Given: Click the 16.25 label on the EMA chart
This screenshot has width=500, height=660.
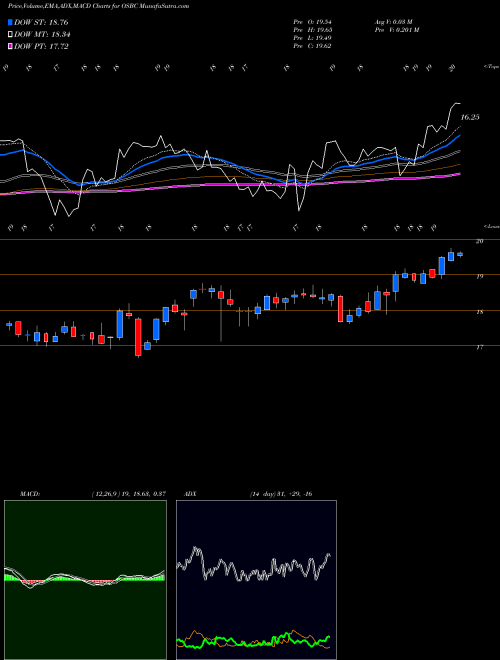Looking at the screenshot, I should click(470, 117).
